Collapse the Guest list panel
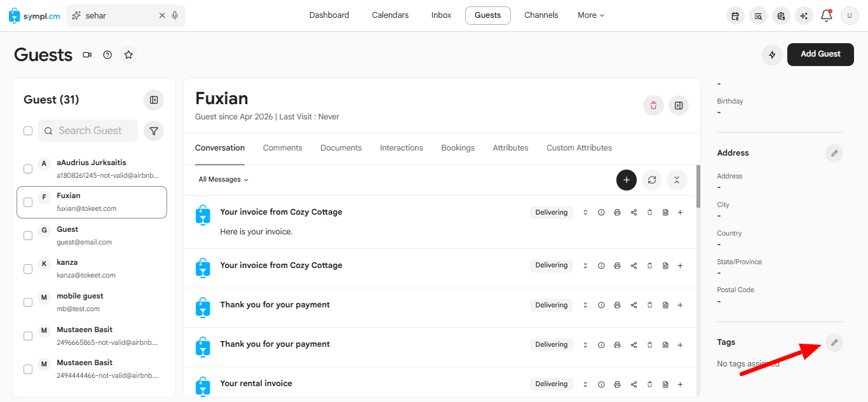Viewport: 868px width, 402px height. pyautogui.click(x=154, y=100)
